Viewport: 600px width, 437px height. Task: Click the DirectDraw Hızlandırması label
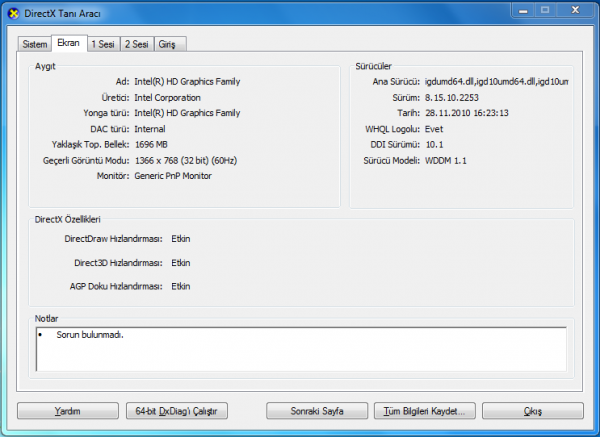click(114, 239)
